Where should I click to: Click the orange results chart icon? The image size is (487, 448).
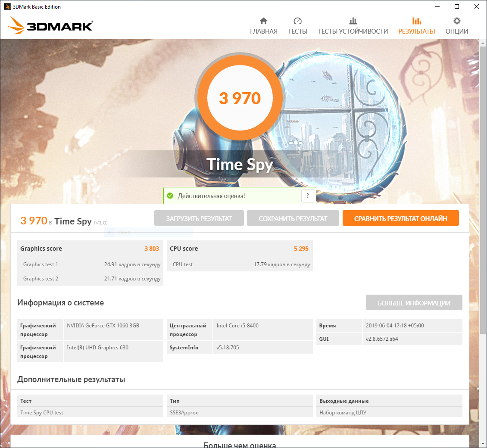coord(416,21)
